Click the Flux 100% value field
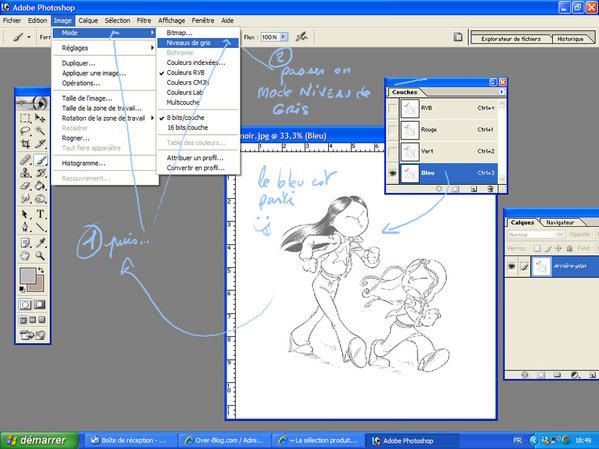Viewport: 599px width, 449px height. point(270,37)
